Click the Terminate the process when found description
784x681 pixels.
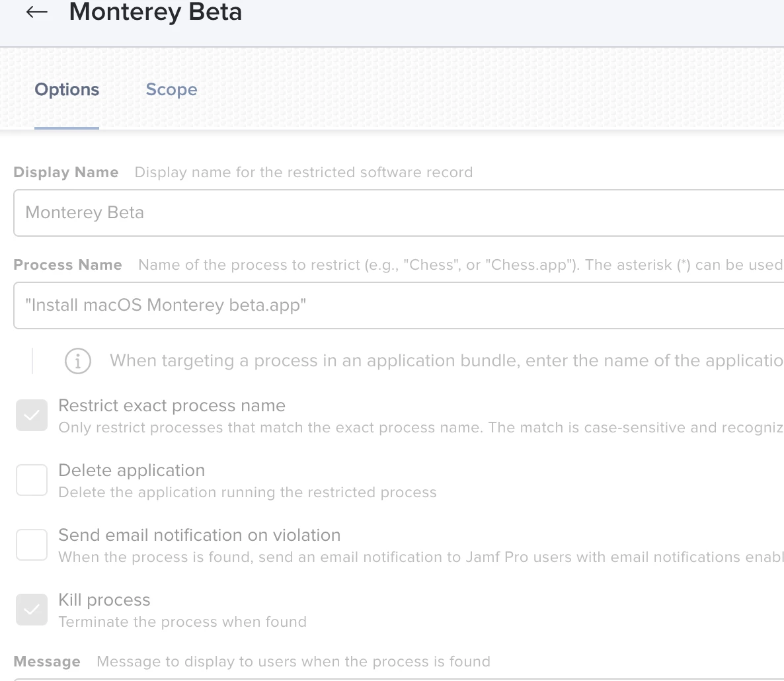click(182, 622)
